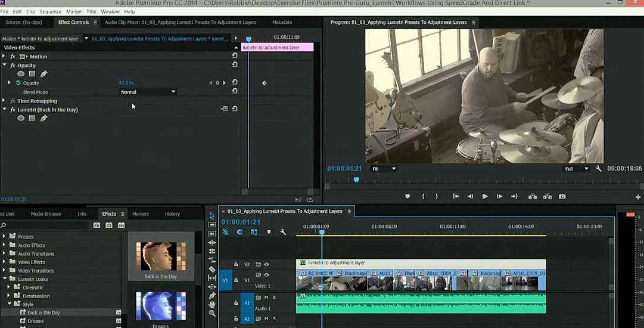Select the Dreams look thumbnail
Screen dimensions: 644x328
coord(161,306)
